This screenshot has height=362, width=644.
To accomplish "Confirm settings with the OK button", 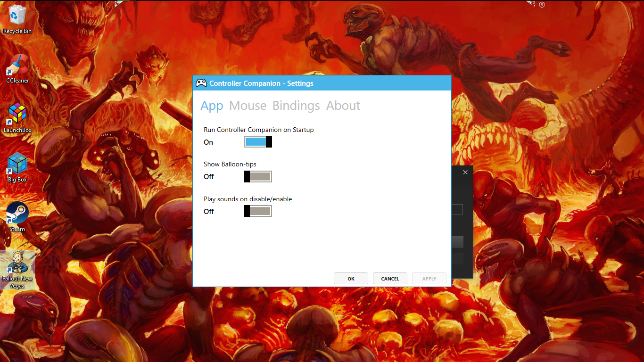I will (x=351, y=279).
